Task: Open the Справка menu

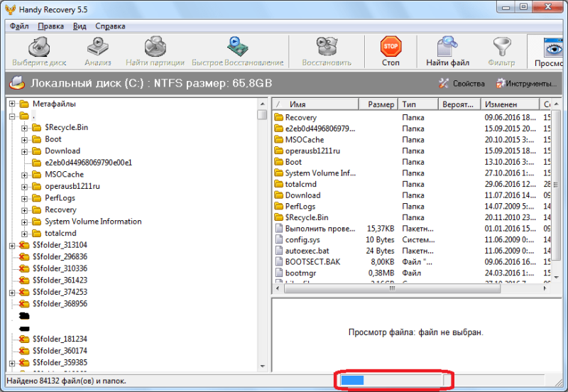Action: [110, 26]
